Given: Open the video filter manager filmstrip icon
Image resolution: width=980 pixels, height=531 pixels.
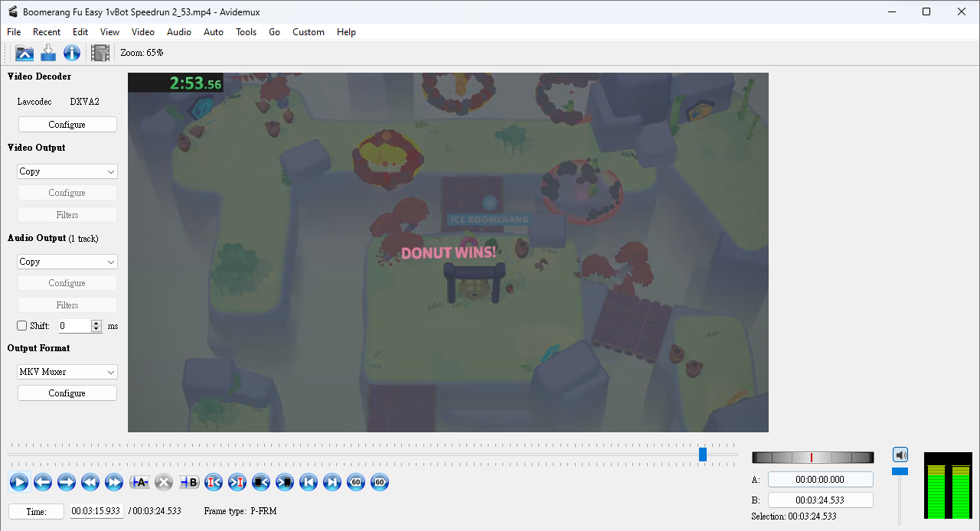Looking at the screenshot, I should click(100, 53).
